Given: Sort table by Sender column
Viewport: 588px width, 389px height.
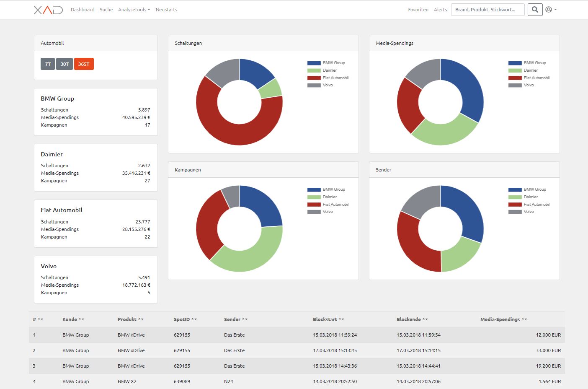Looking at the screenshot, I should 236,319.
